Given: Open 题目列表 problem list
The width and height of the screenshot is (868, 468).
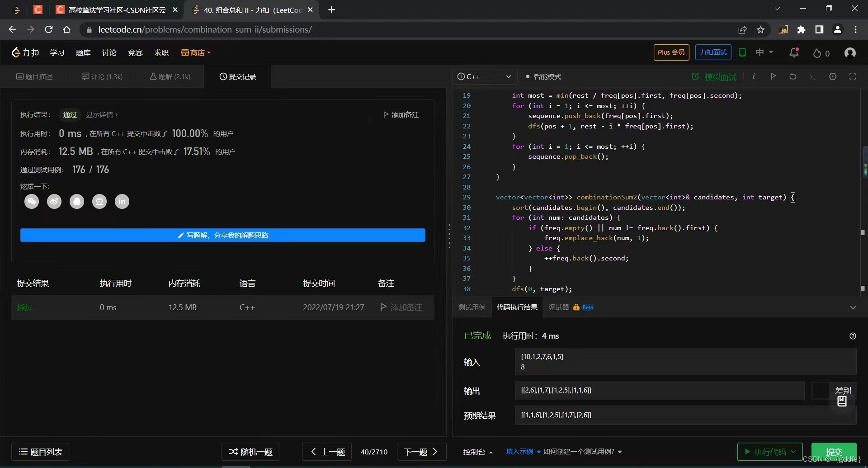Looking at the screenshot, I should 40,452.
